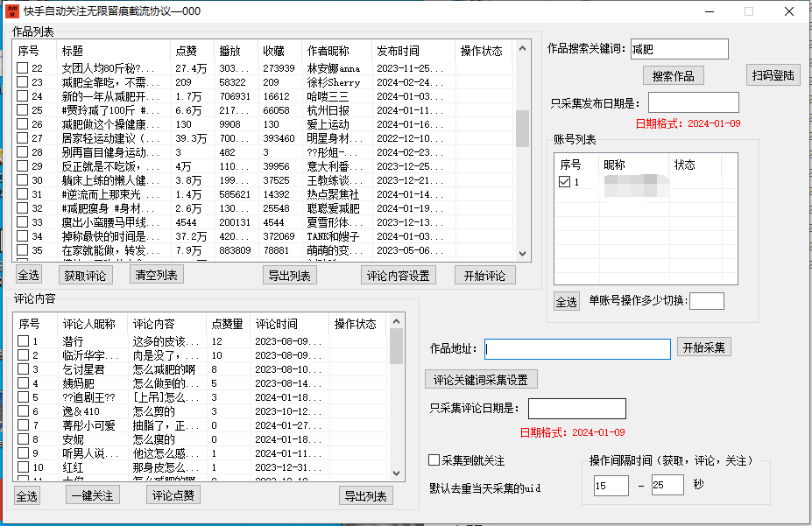Viewport: 812px width, 526px height.
Task: Open the 扫码登陆 QR login
Action: [x=773, y=75]
